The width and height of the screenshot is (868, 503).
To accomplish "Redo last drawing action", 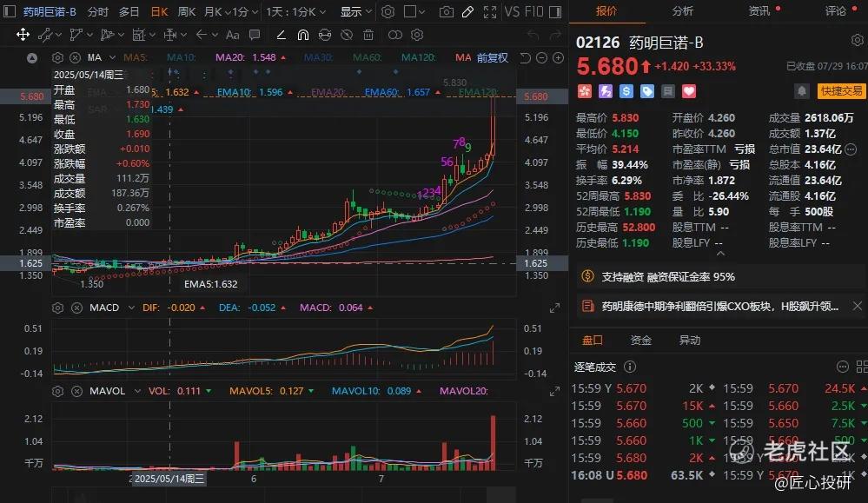I will tap(555, 35).
